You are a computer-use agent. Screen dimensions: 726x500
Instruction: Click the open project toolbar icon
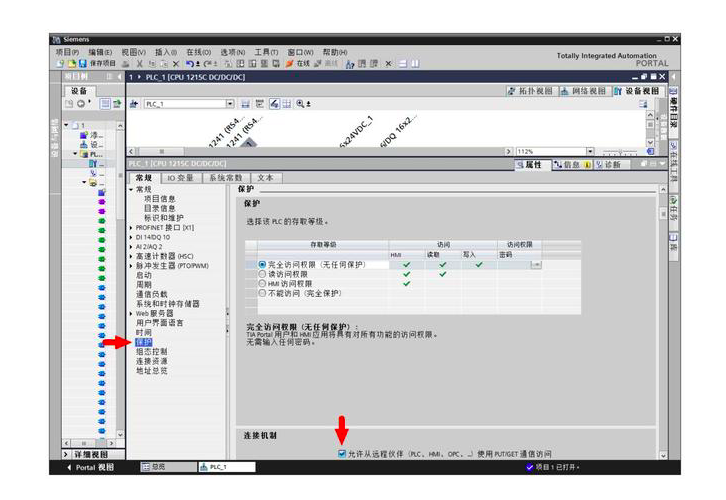(72, 64)
